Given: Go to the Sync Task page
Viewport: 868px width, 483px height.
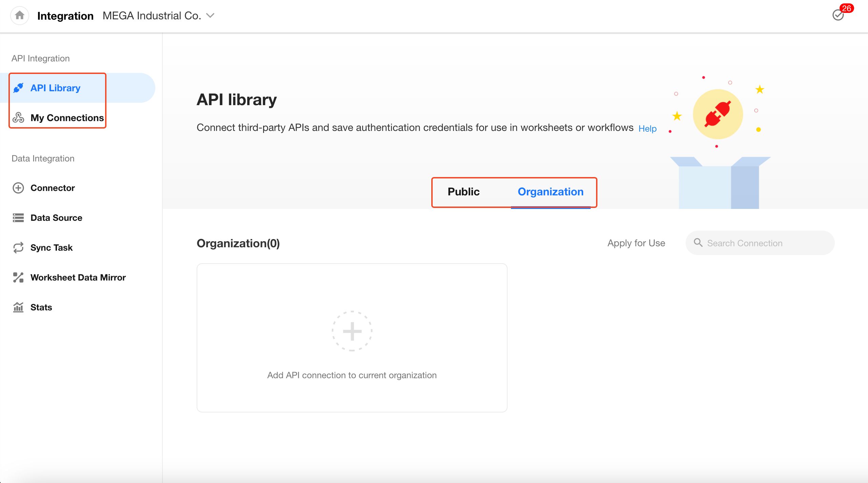Looking at the screenshot, I should point(52,248).
